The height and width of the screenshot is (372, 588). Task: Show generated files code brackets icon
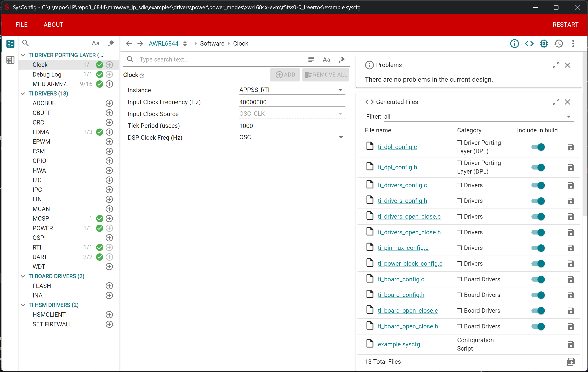[x=529, y=43]
